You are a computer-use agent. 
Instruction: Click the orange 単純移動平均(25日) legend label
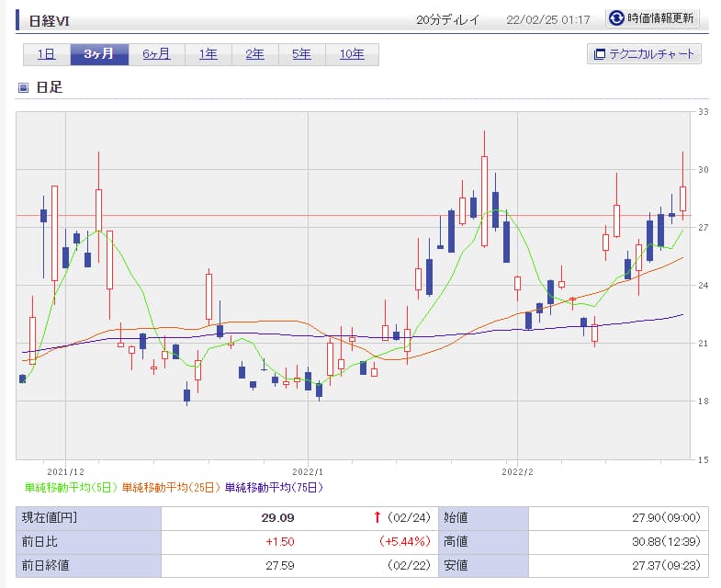point(171,487)
